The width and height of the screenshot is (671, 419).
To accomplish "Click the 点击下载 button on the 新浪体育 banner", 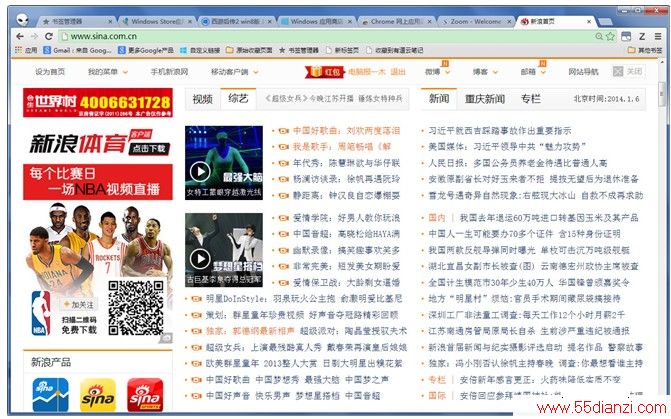I will coord(149,149).
